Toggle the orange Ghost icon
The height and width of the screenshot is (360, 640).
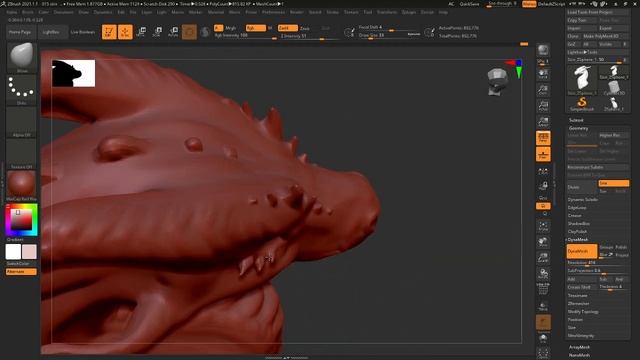click(543, 322)
